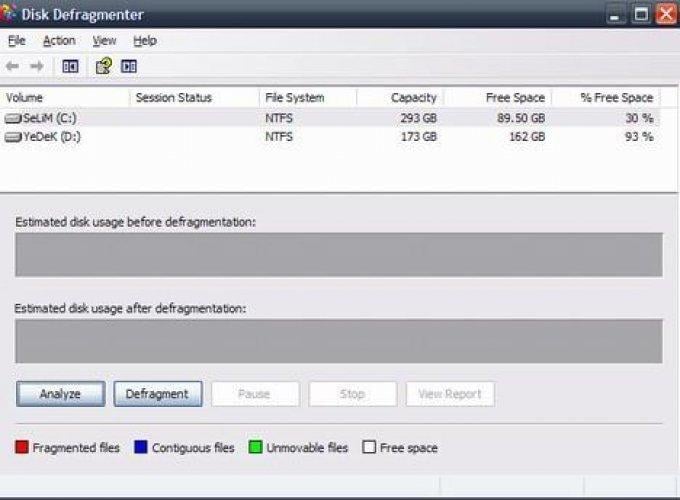
Task: Click the Forward arrow in the toolbar
Action: (37, 67)
